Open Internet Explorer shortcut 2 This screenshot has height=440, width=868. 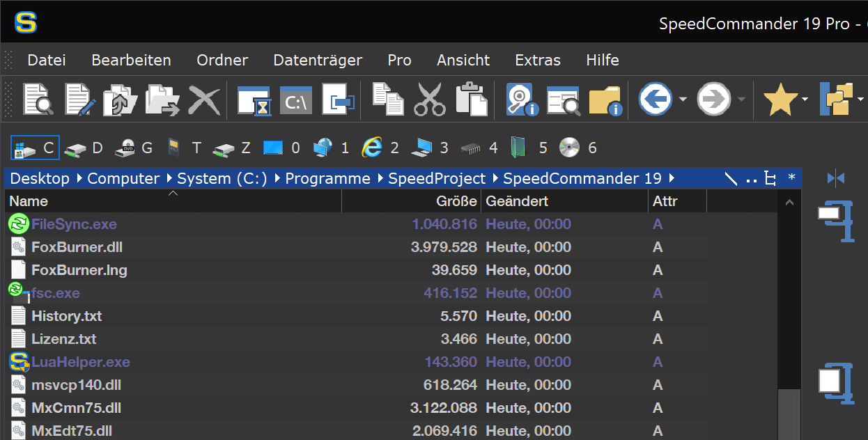pyautogui.click(x=380, y=148)
